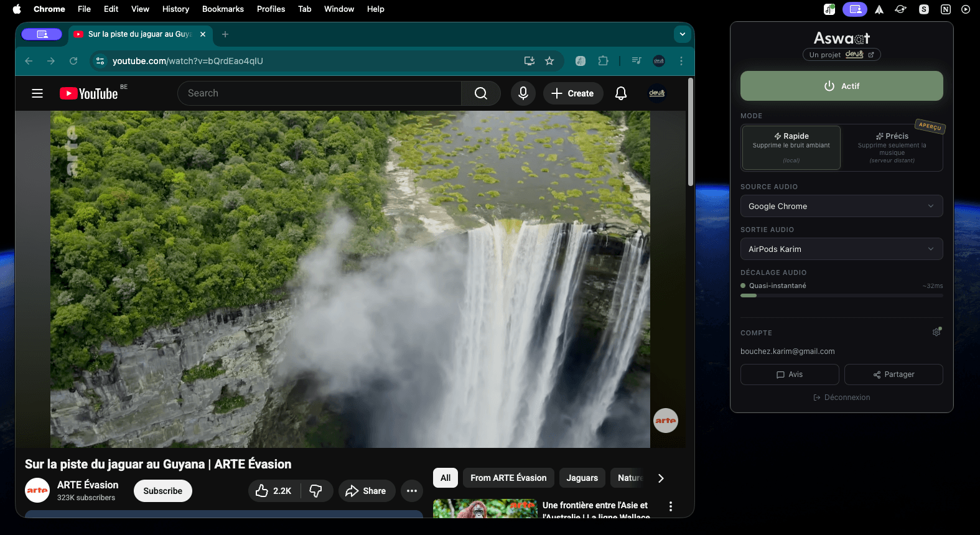Open the Un projet dev& link
The width and height of the screenshot is (980, 535).
pos(842,55)
